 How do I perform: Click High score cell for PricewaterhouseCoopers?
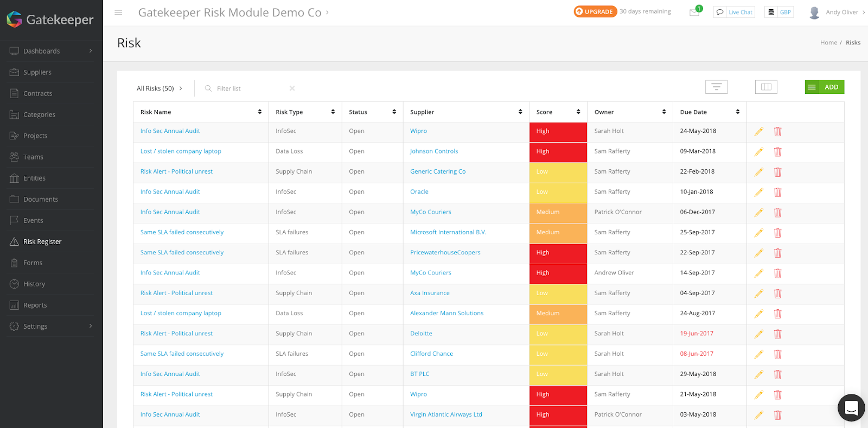tap(558, 253)
